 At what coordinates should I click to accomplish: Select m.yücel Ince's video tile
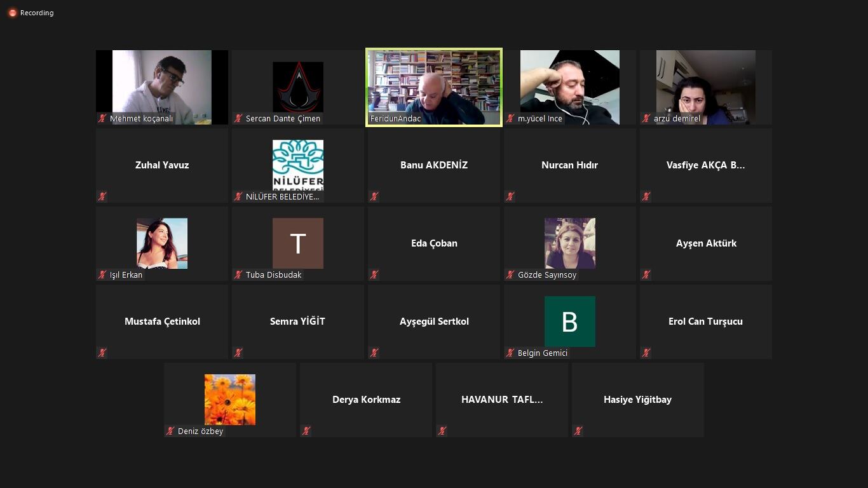[x=570, y=88]
